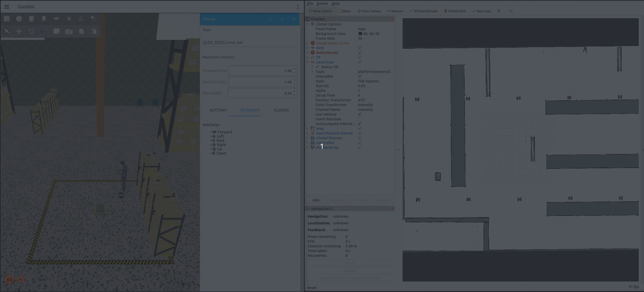The width and height of the screenshot is (644, 292).
Task: Expand the Global Planner display group
Action: click(307, 138)
